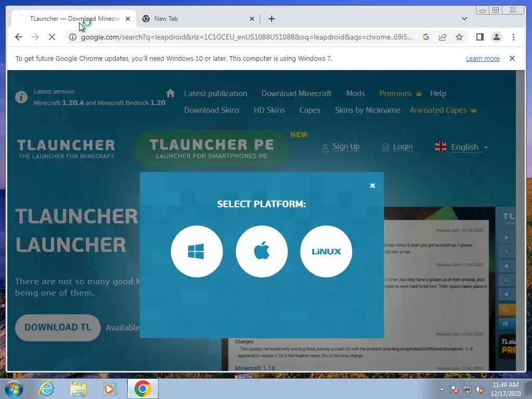Click the browser forward arrow

pos(35,37)
